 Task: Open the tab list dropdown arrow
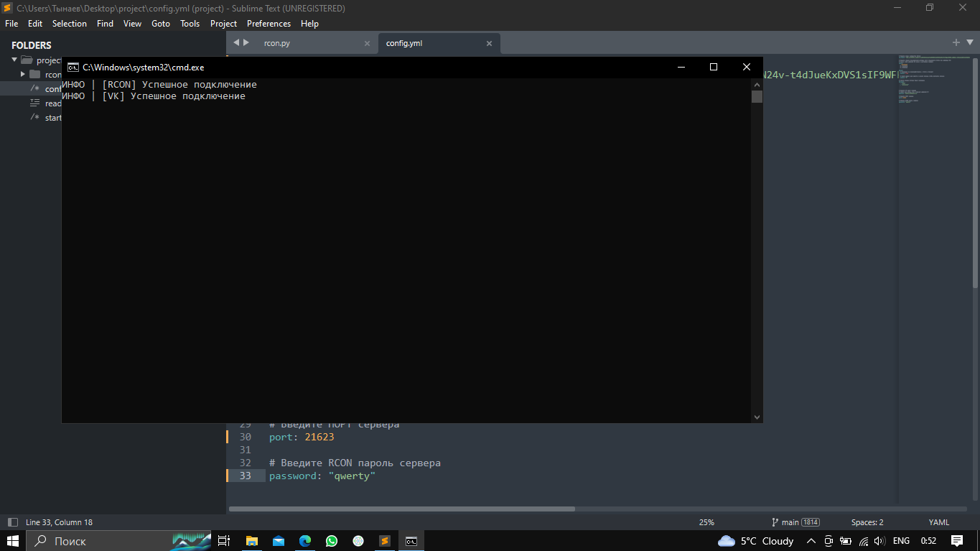coord(970,42)
